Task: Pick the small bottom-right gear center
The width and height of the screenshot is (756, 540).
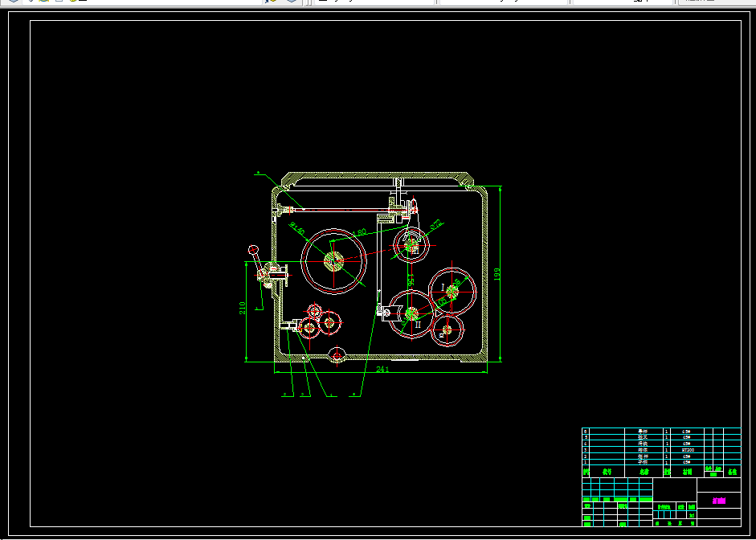Action: (x=447, y=329)
